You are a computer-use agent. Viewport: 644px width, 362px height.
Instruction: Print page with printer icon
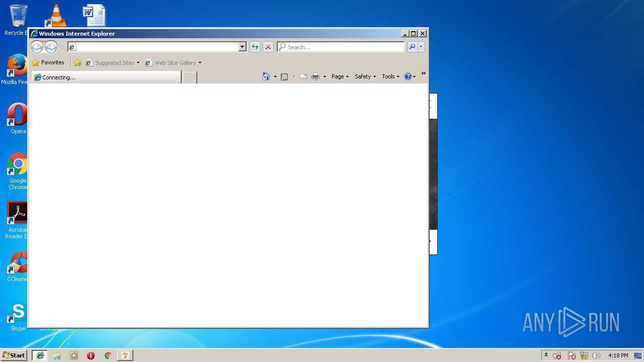pos(315,76)
